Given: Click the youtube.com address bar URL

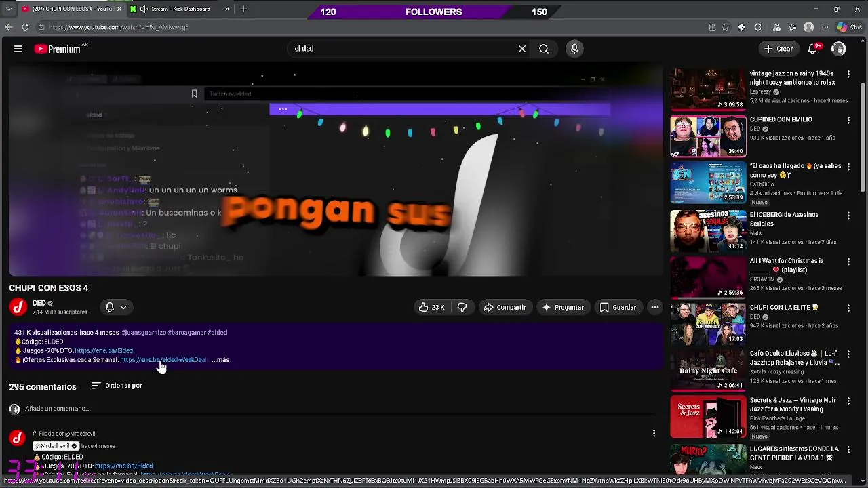Looking at the screenshot, I should pyautogui.click(x=118, y=27).
